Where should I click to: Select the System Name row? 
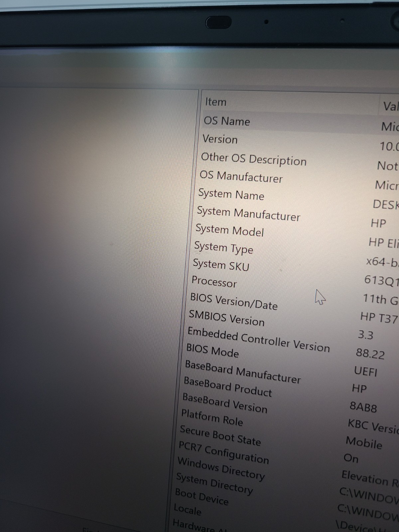pos(231,194)
